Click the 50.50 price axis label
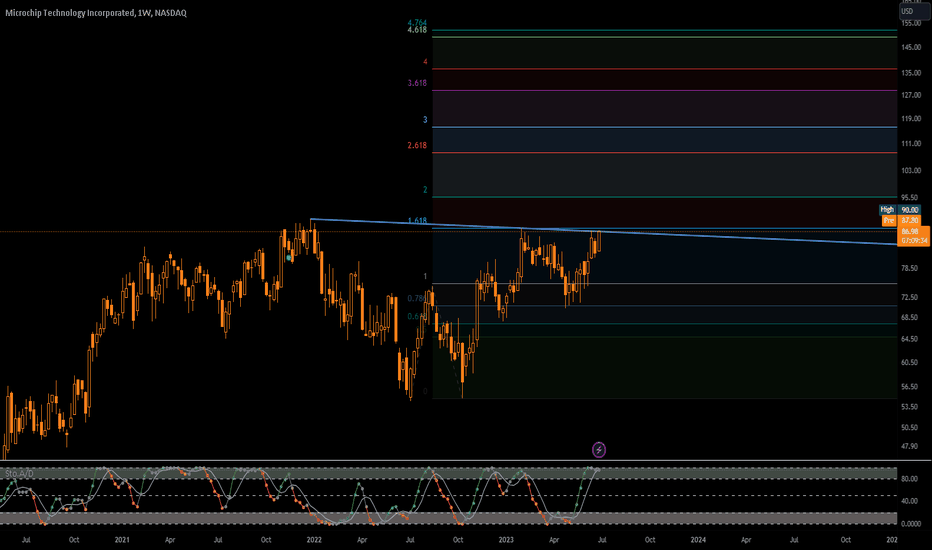The width and height of the screenshot is (932, 550). pyautogui.click(x=910, y=428)
